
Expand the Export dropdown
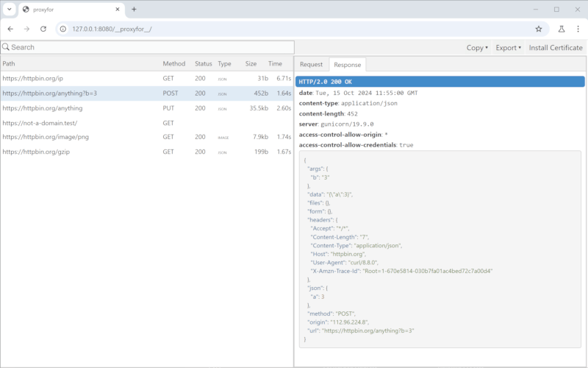click(x=508, y=48)
